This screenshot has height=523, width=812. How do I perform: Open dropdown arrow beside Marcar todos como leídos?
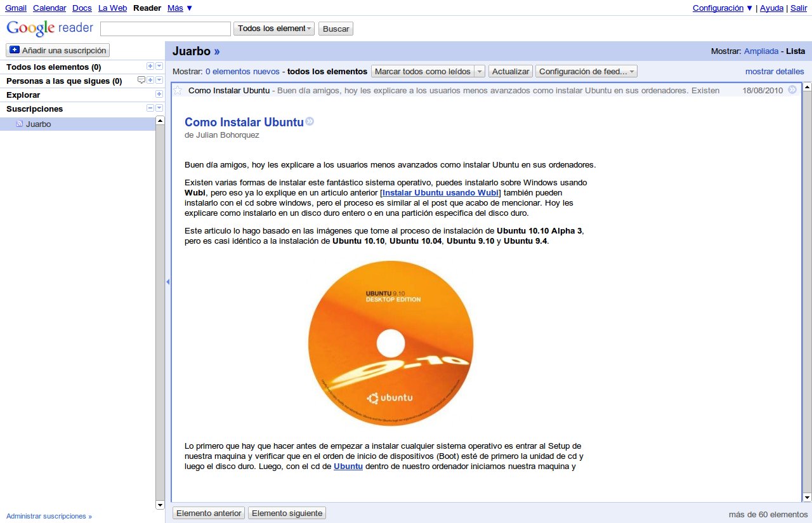480,72
